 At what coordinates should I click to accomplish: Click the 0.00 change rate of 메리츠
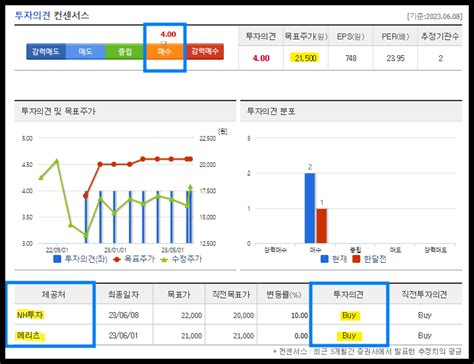[x=301, y=336]
